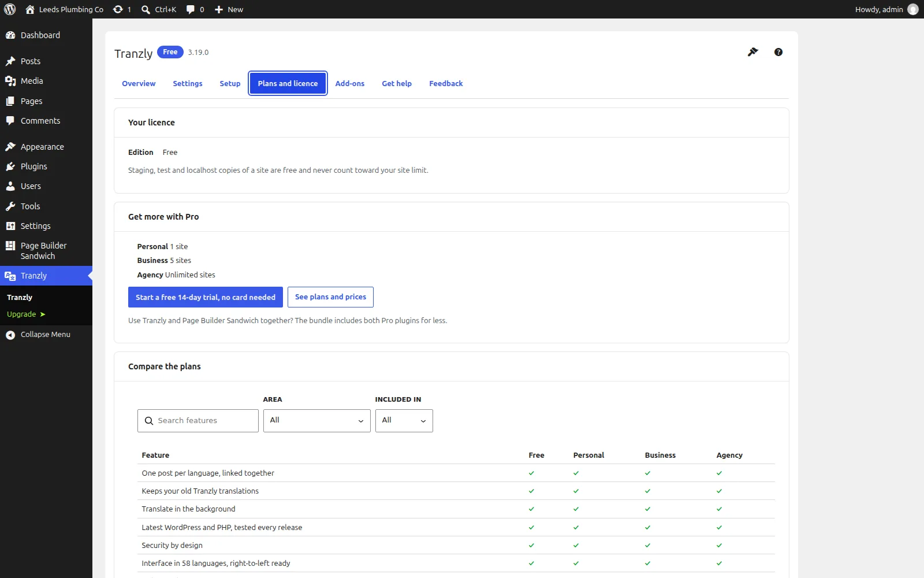Click the New content plus button

(229, 9)
